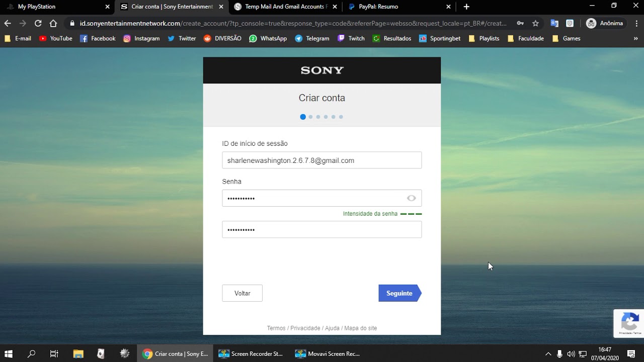Open Google Translate extension icon
644x362 pixels.
(554, 23)
